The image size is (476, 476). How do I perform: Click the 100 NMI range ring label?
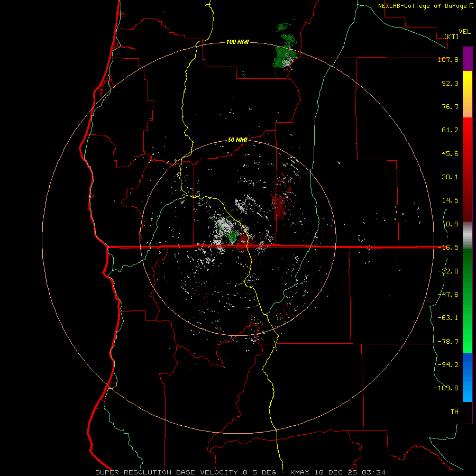pos(237,42)
